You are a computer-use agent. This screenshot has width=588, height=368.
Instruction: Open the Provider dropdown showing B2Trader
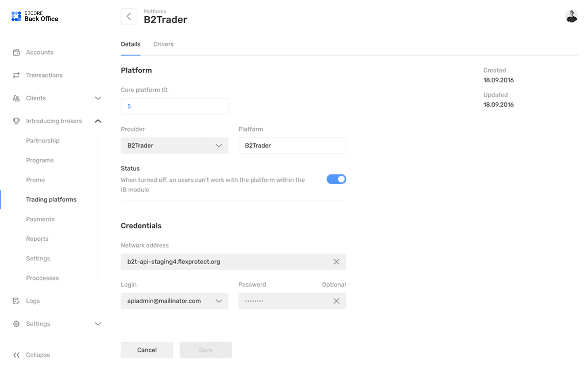[x=175, y=145]
